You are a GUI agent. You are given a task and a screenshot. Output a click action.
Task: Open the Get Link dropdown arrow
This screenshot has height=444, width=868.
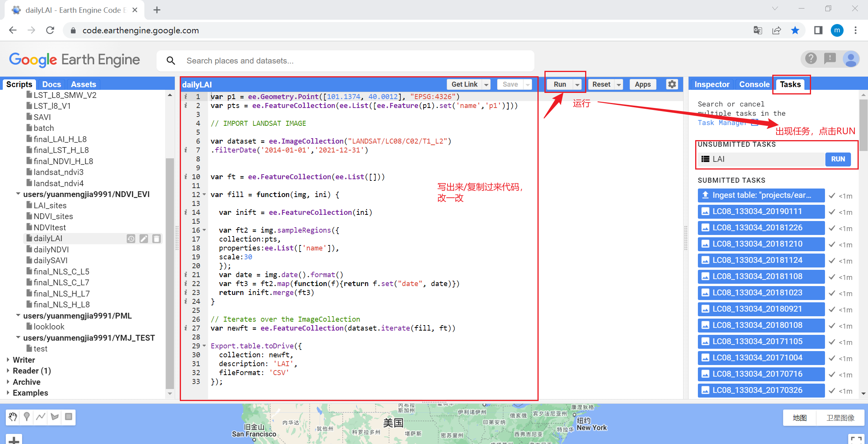486,84
